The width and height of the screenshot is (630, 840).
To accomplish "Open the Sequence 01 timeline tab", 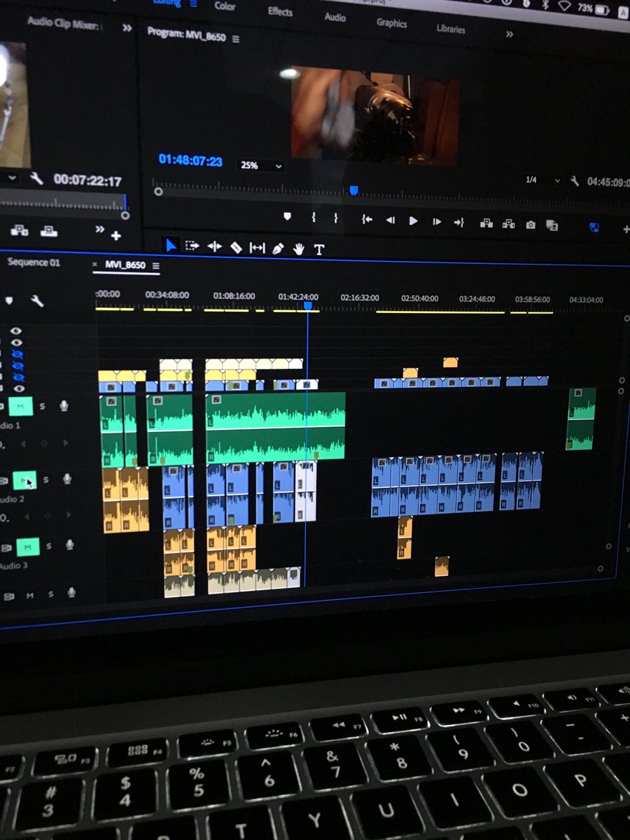I will click(x=34, y=262).
